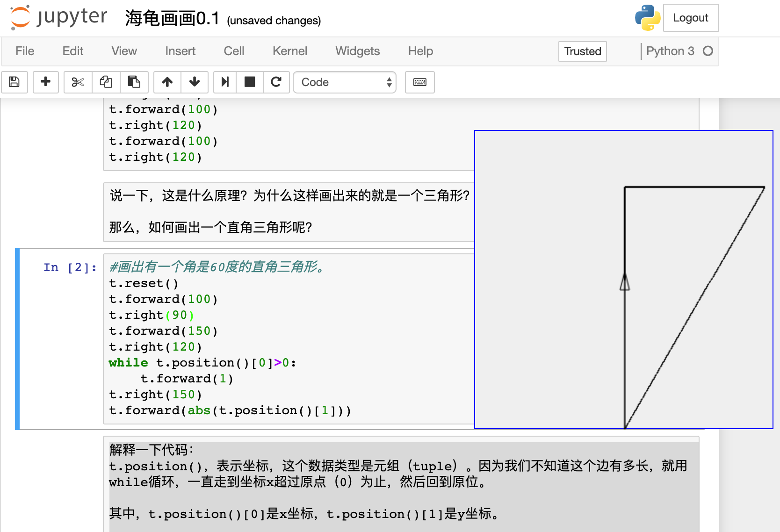The height and width of the screenshot is (532, 780).
Task: Click the comment line #画出有一个角是60度的直角三角形
Action: [x=217, y=267]
